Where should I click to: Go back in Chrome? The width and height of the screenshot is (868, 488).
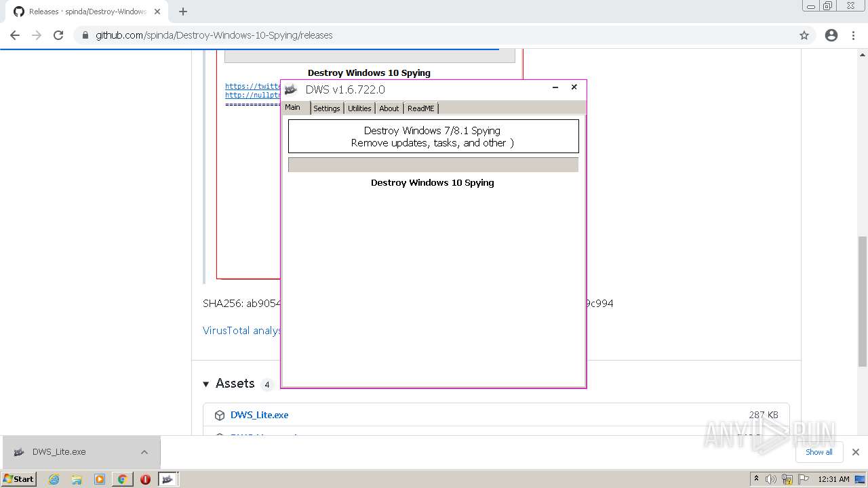click(x=15, y=35)
